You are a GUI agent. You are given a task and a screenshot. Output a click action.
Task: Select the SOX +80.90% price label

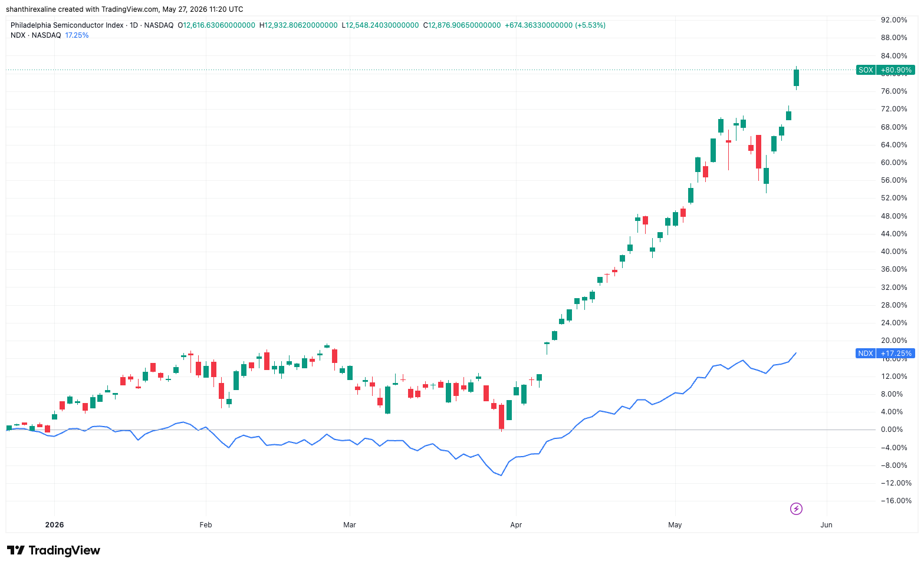[885, 70]
